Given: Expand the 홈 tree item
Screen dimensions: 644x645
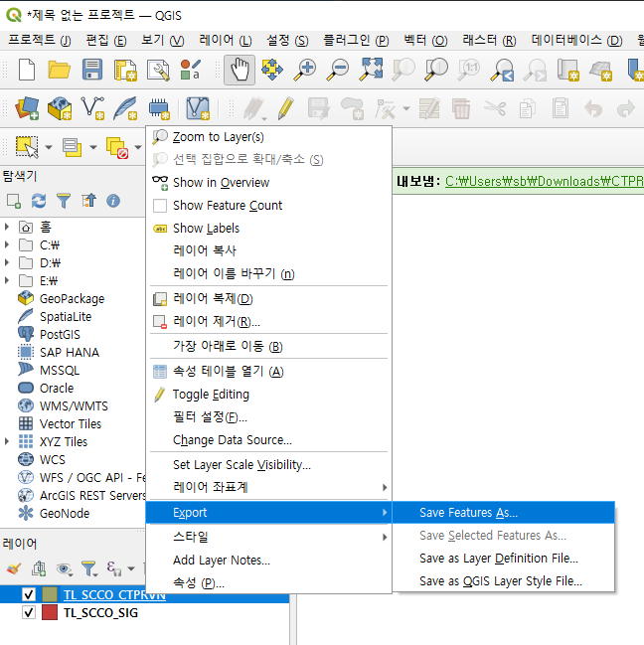Looking at the screenshot, I should coord(7,227).
